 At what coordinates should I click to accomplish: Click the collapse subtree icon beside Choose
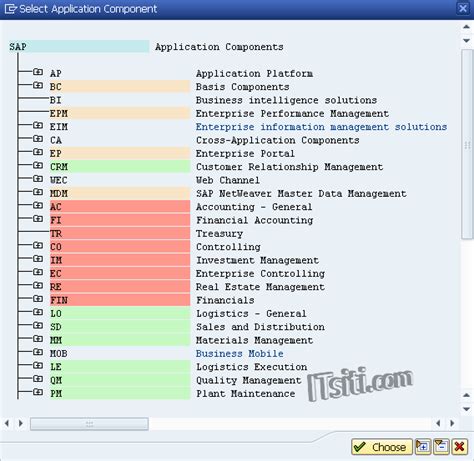pyautogui.click(x=441, y=447)
